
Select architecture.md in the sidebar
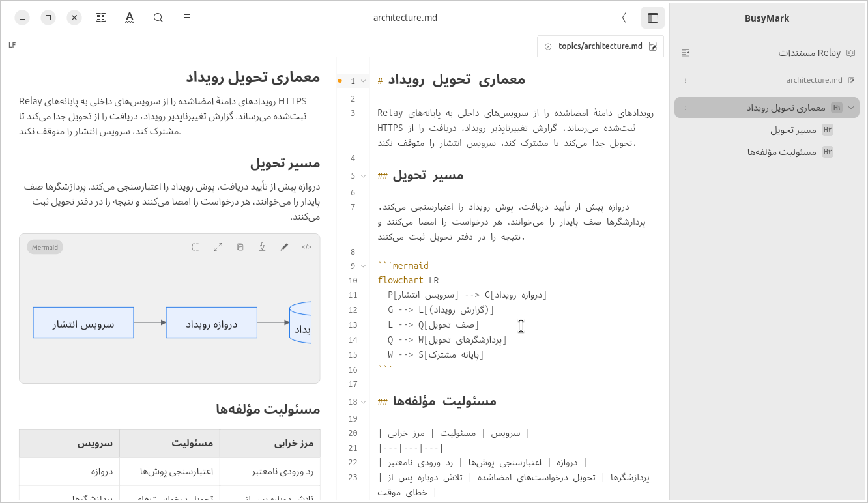[x=814, y=80]
